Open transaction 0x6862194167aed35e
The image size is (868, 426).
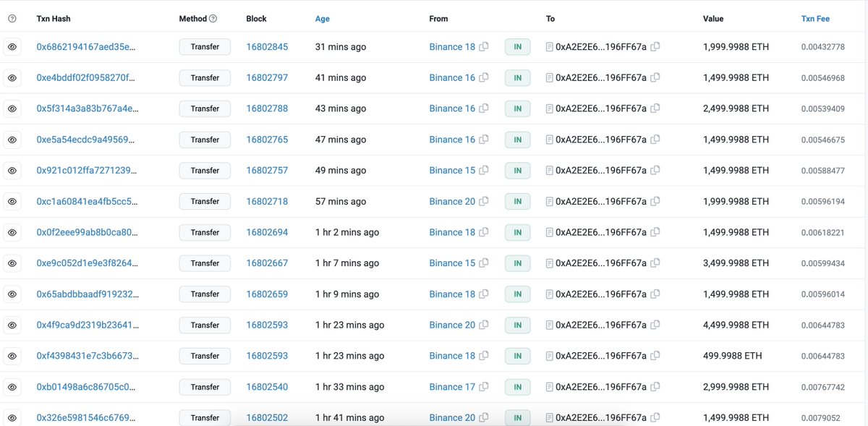tap(86, 47)
